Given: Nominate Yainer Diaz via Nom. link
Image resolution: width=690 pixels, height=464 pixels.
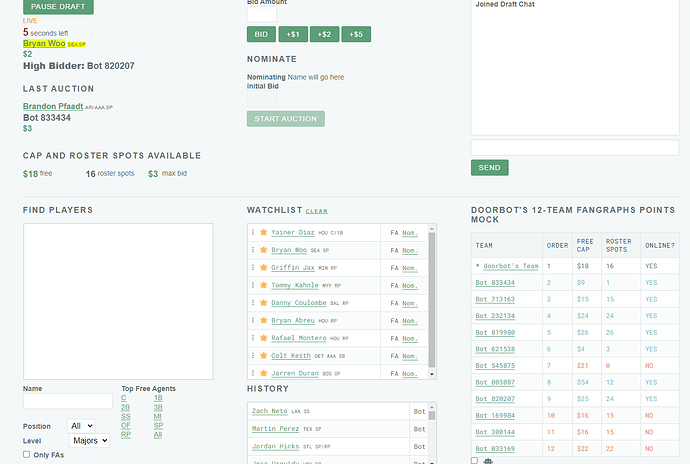Looking at the screenshot, I should coord(410,232).
